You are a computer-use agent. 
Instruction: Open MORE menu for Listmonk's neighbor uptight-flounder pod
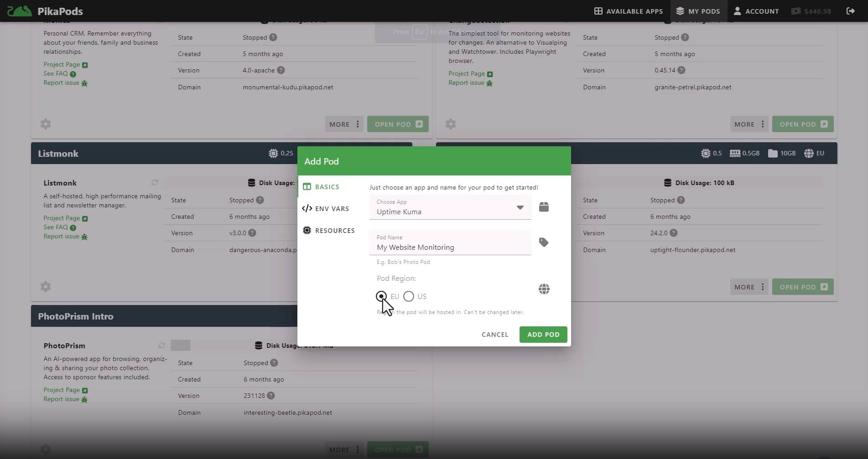[749, 287]
